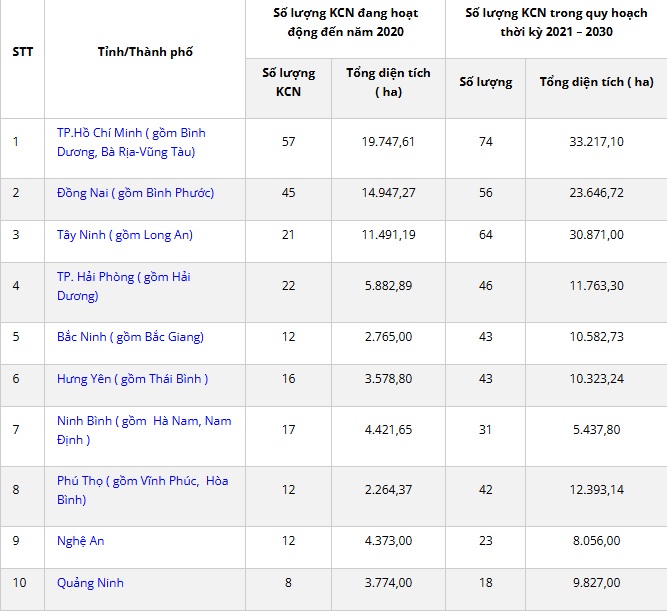Select the value 11.763,30
Screen dimensions: 667x611
(596, 286)
